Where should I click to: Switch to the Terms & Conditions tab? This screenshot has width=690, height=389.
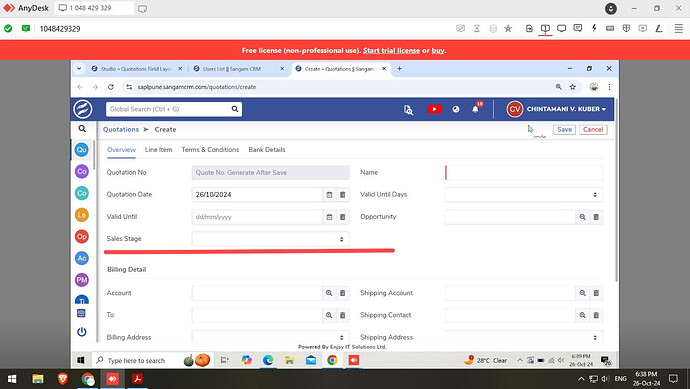tap(210, 150)
